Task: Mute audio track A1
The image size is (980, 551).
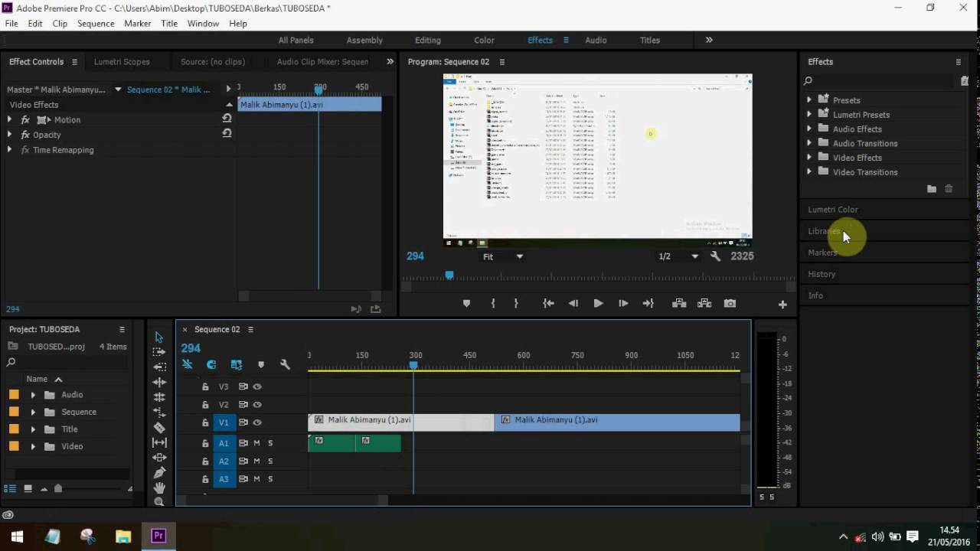Action: 256,443
